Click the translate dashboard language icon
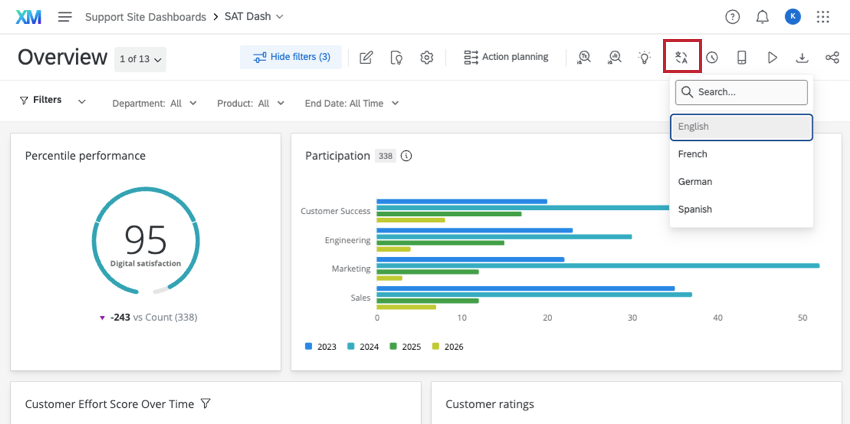Image resolution: width=850 pixels, height=424 pixels. 682,57
